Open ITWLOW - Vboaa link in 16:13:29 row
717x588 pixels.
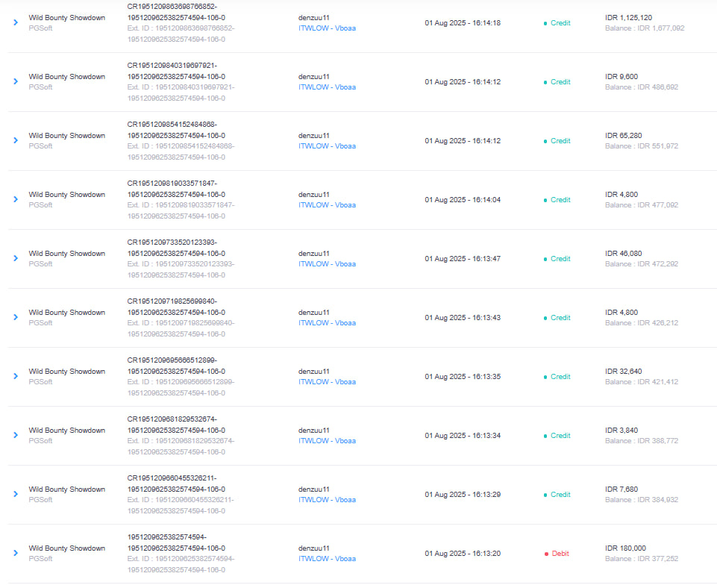pyautogui.click(x=327, y=500)
